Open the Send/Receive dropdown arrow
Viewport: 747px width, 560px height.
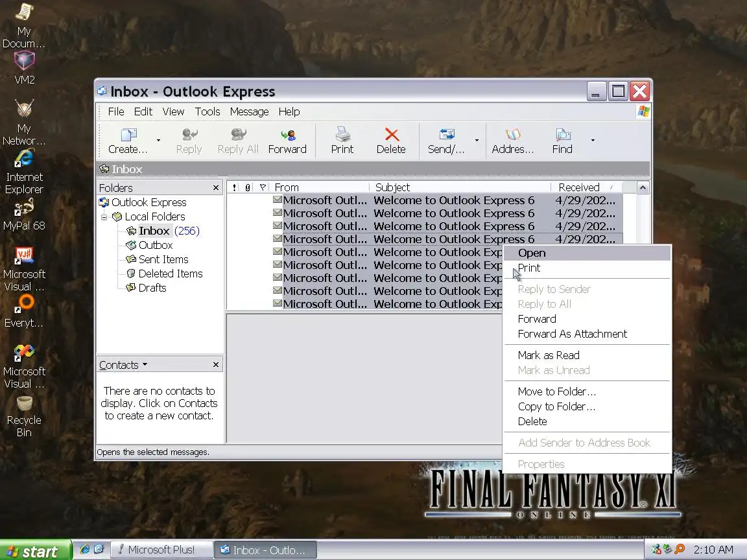click(477, 141)
